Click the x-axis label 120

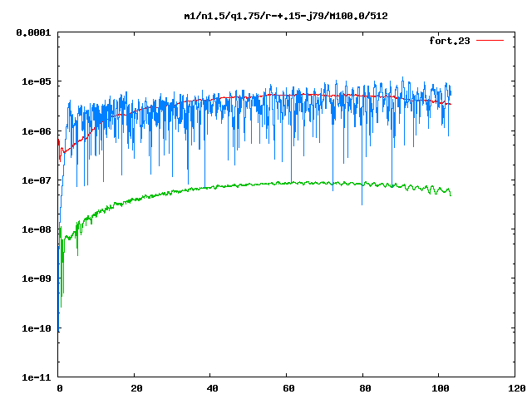(517, 388)
